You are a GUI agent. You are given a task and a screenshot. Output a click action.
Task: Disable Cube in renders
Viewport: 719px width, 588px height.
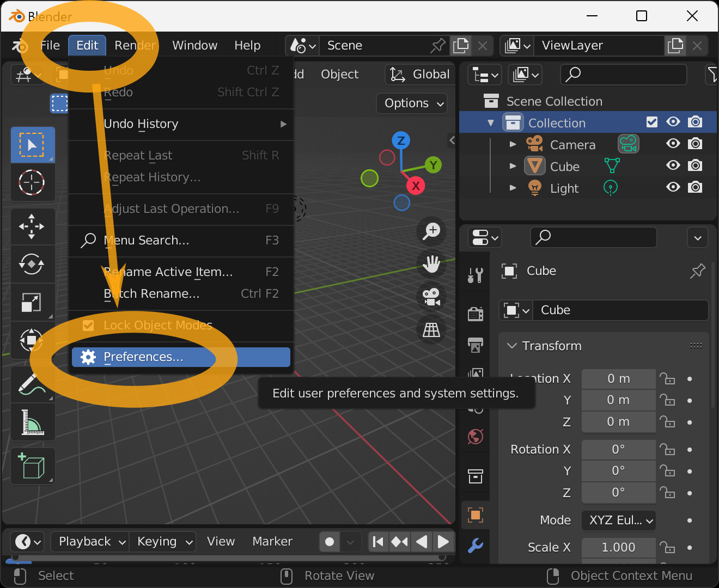pos(695,166)
